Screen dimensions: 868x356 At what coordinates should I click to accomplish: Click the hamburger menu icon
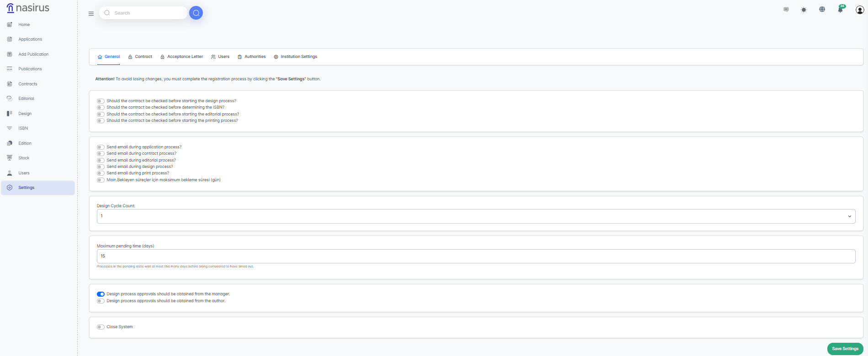(x=91, y=14)
